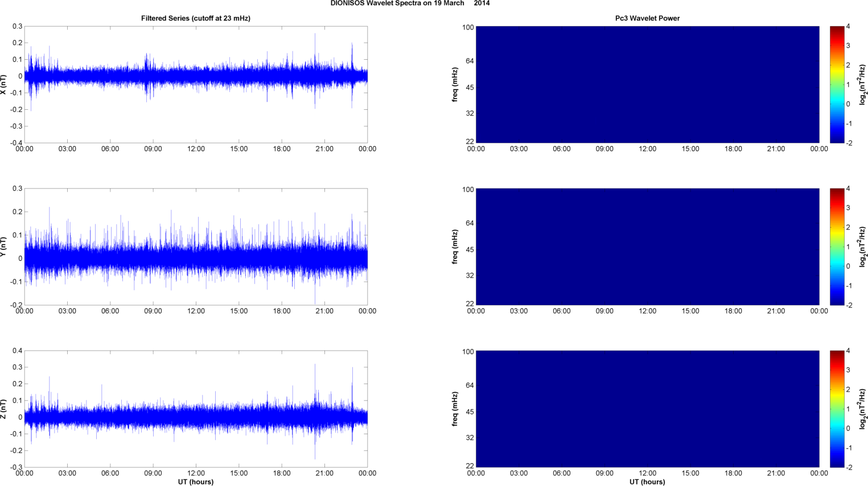This screenshot has height=486, width=868.
Task: Click the middle wavelet plot's colorbar
Action: tap(837, 247)
